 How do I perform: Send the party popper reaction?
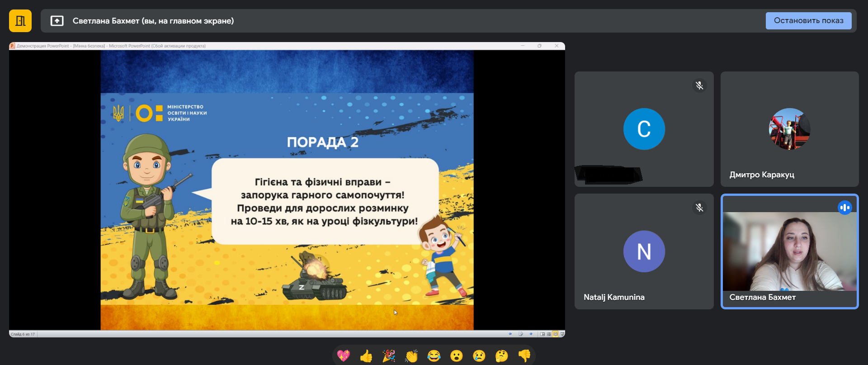[x=389, y=356]
